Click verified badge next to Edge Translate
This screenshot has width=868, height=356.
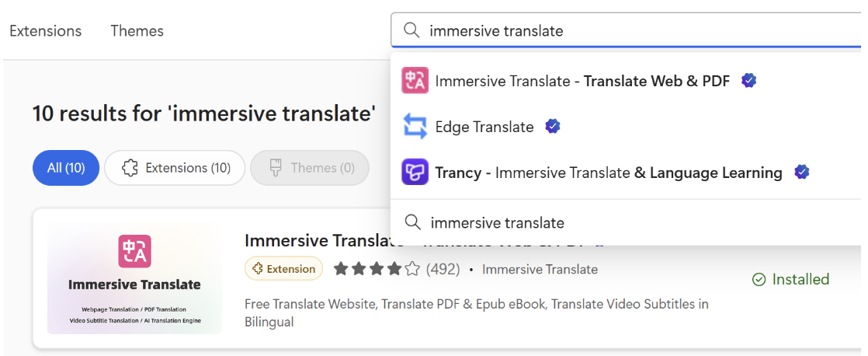coord(552,127)
